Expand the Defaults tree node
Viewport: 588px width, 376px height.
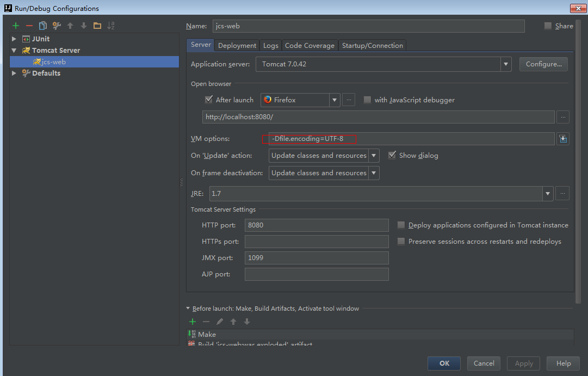pos(14,73)
